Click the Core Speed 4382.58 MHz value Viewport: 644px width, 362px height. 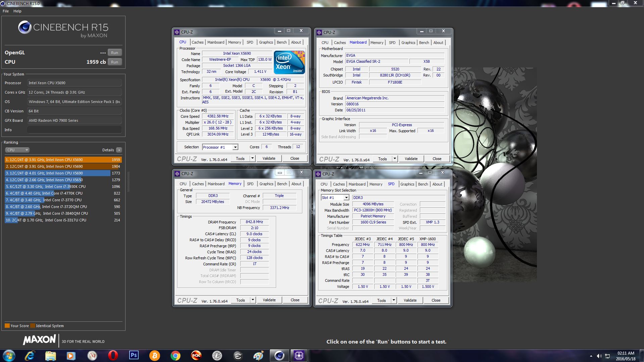(x=218, y=116)
